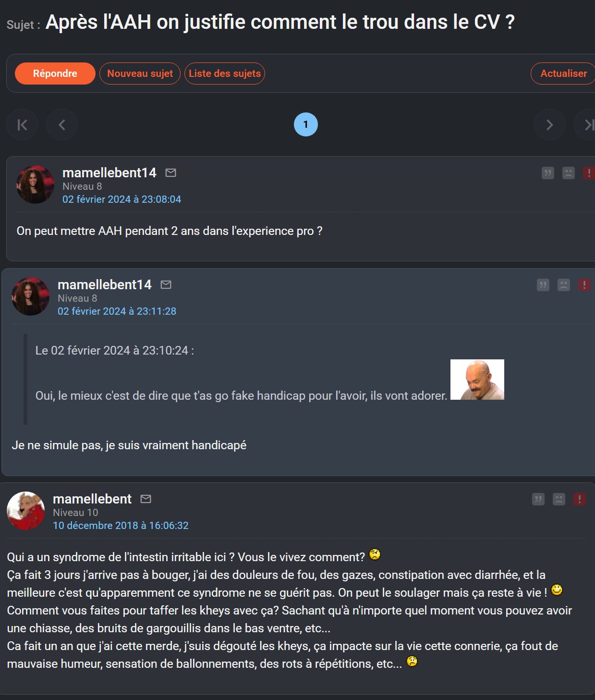Report the first post with red exclamation
595x700 pixels.
click(x=589, y=173)
